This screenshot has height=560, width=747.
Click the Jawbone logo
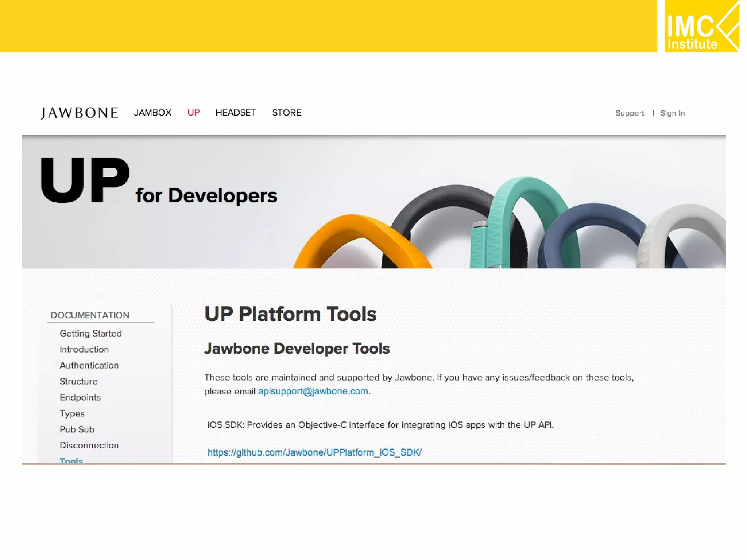coord(80,113)
